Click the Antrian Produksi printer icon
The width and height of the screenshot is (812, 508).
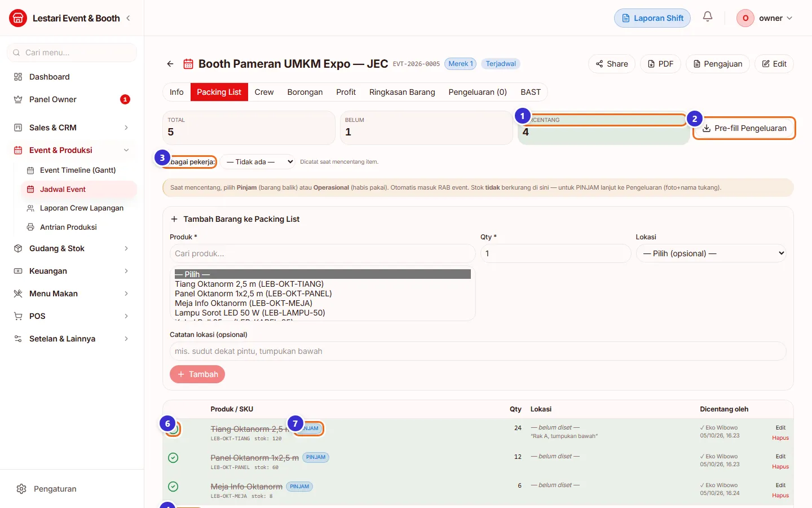click(x=30, y=227)
